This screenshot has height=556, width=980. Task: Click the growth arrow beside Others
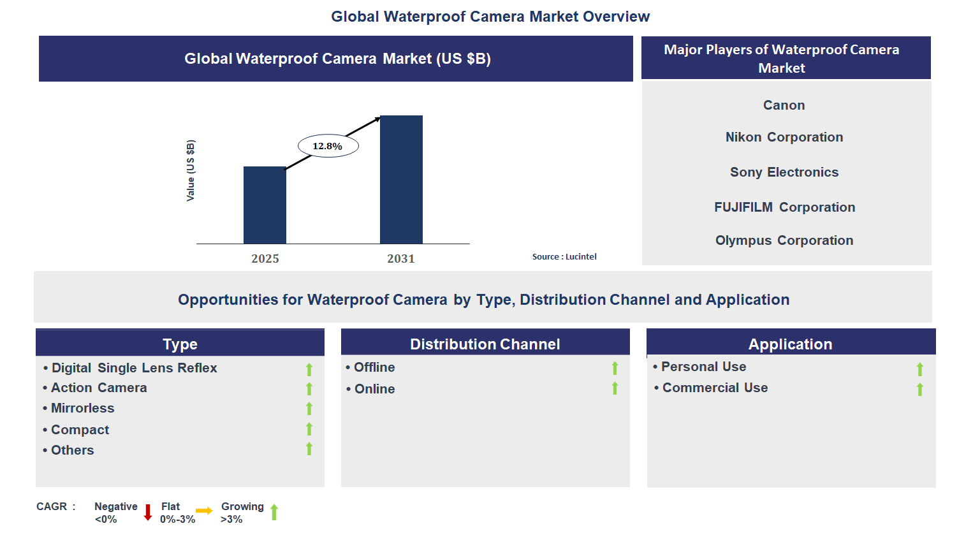pos(309,450)
